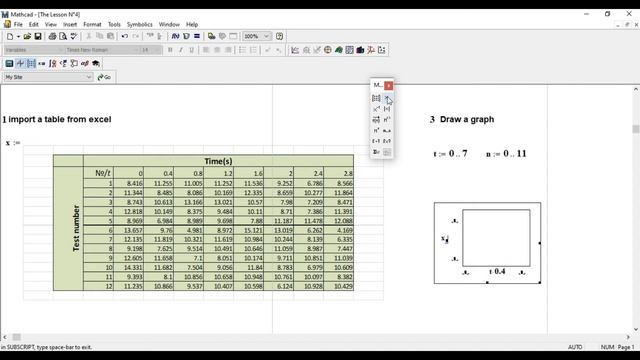Click the Insert Matrix icon in the Matrix palette
The width and height of the screenshot is (640, 360).
pos(376,98)
